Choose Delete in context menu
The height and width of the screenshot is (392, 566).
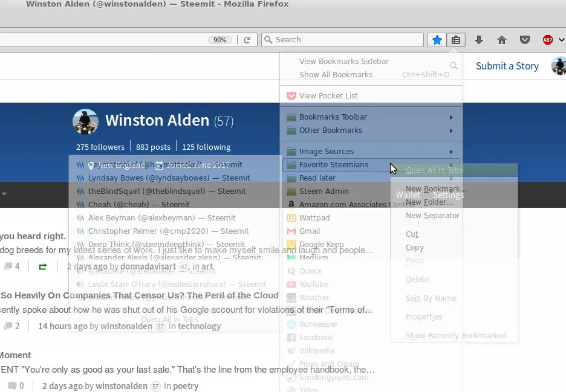pyautogui.click(x=454, y=280)
